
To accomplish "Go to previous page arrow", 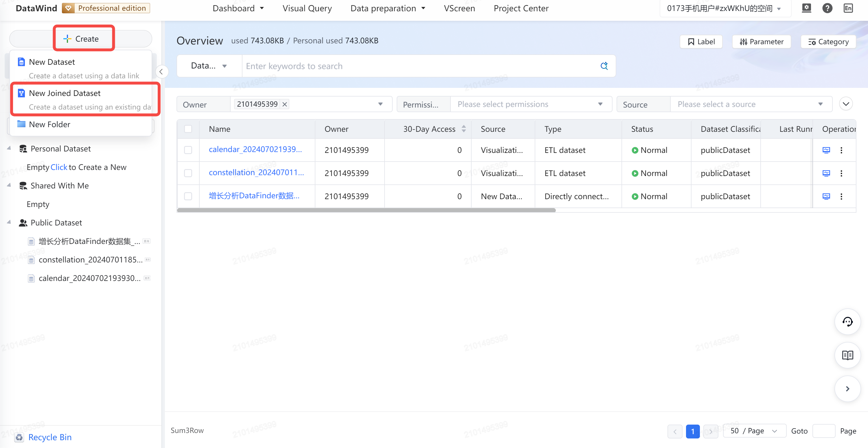I will pyautogui.click(x=675, y=431).
